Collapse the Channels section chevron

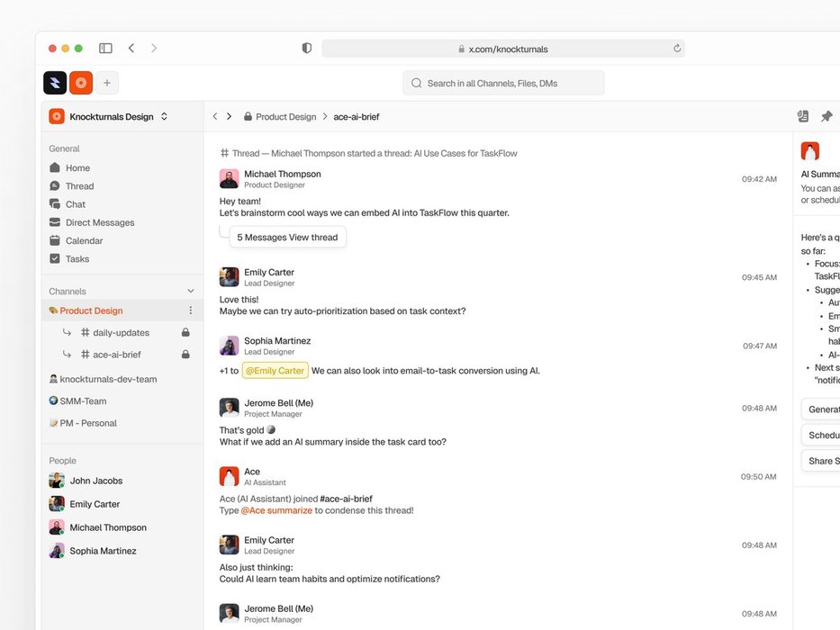tap(190, 292)
